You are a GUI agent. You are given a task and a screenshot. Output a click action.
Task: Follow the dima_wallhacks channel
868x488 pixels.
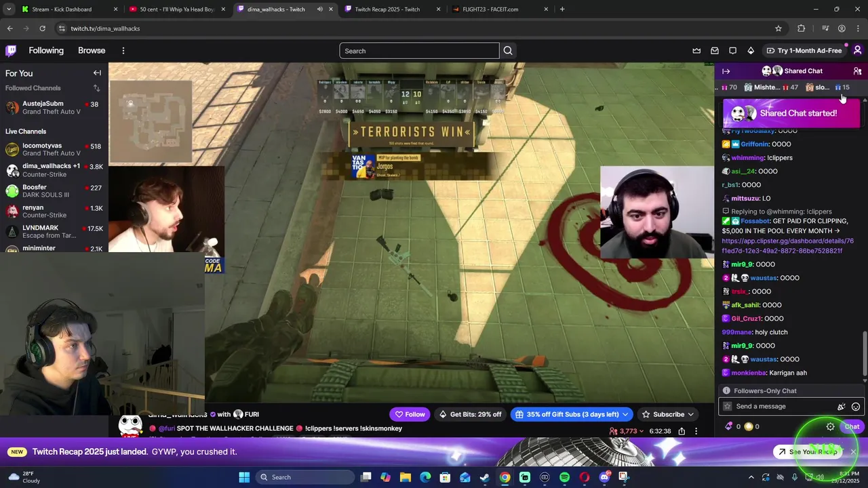pyautogui.click(x=410, y=414)
